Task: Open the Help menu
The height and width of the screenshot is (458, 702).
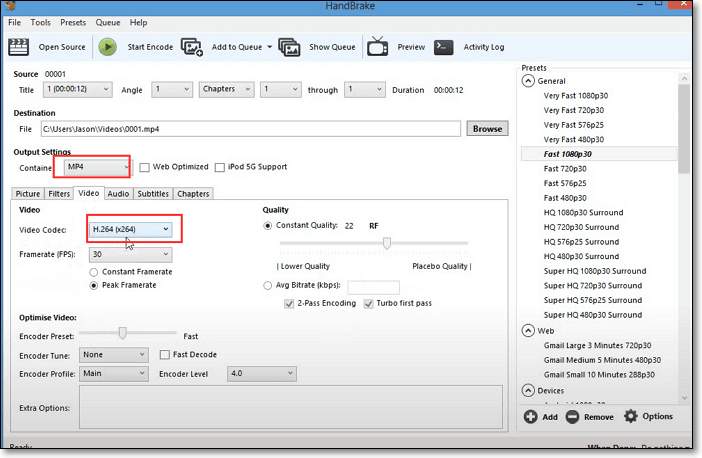Action: [x=138, y=22]
